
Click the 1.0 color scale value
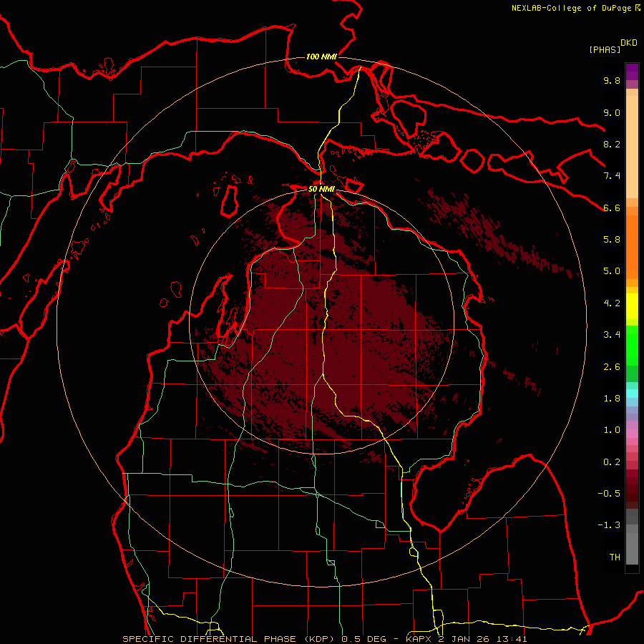click(x=612, y=430)
